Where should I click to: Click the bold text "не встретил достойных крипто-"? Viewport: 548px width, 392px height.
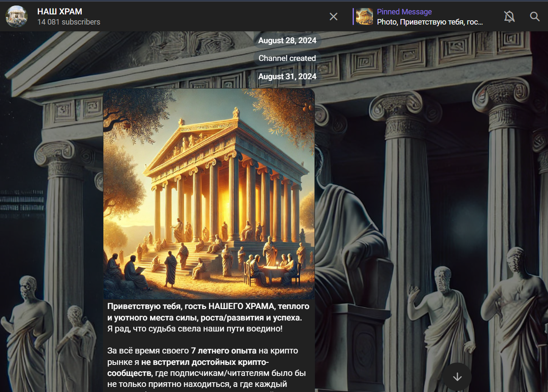coord(205,362)
